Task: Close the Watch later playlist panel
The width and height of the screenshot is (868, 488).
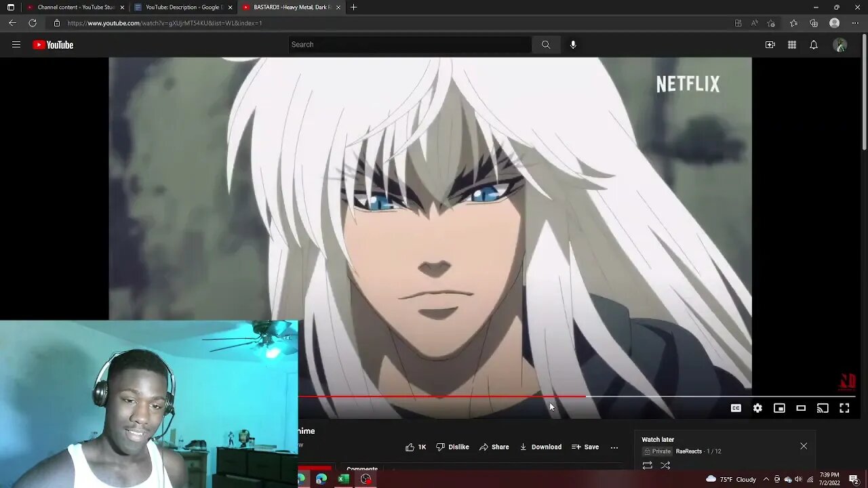Action: pyautogui.click(x=804, y=446)
